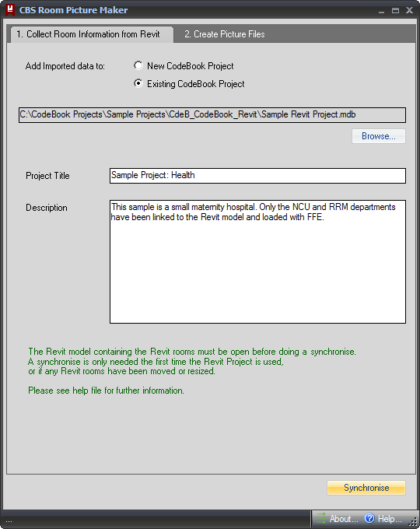420x529 pixels.
Task: Open the About dialog icon
Action: [321, 518]
